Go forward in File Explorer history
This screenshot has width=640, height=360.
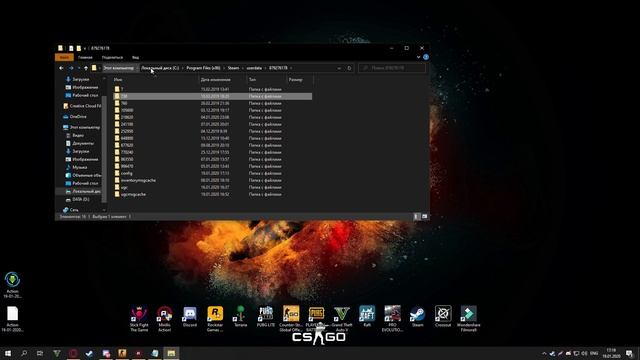71,68
